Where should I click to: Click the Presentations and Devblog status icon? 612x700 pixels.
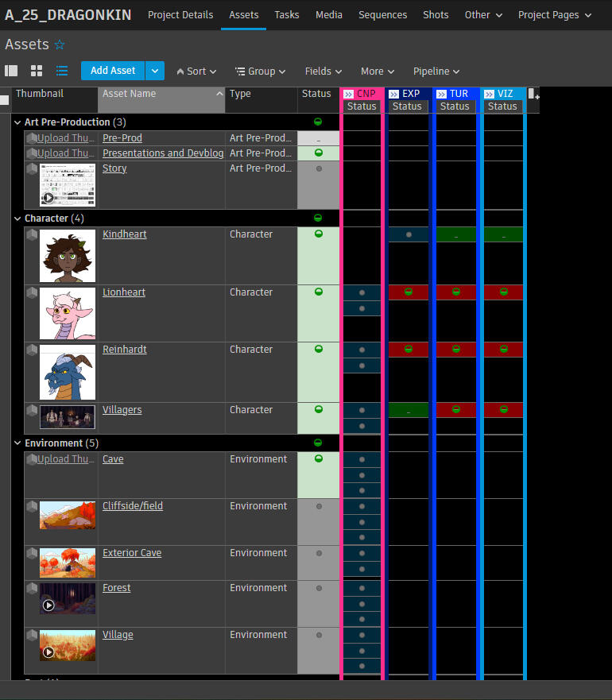[319, 153]
